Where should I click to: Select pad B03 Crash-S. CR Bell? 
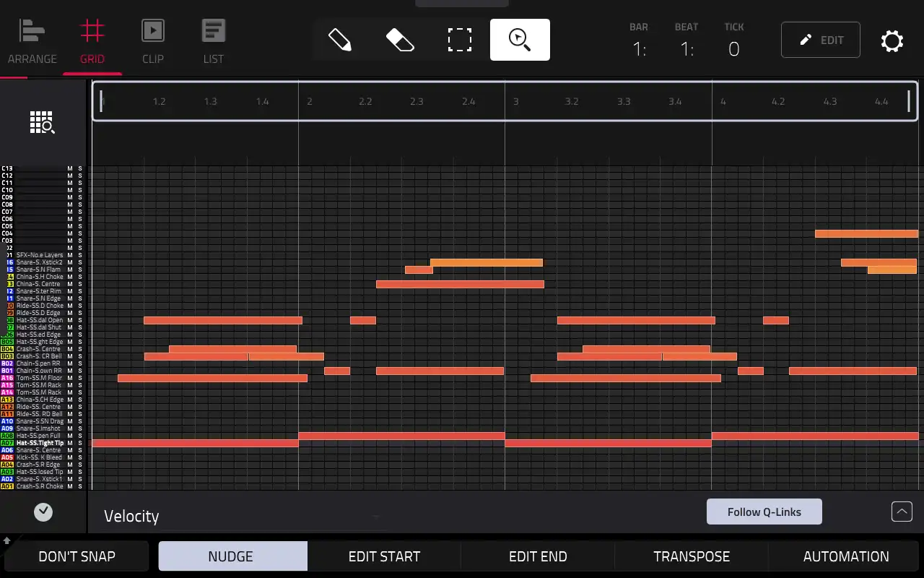(x=32, y=356)
